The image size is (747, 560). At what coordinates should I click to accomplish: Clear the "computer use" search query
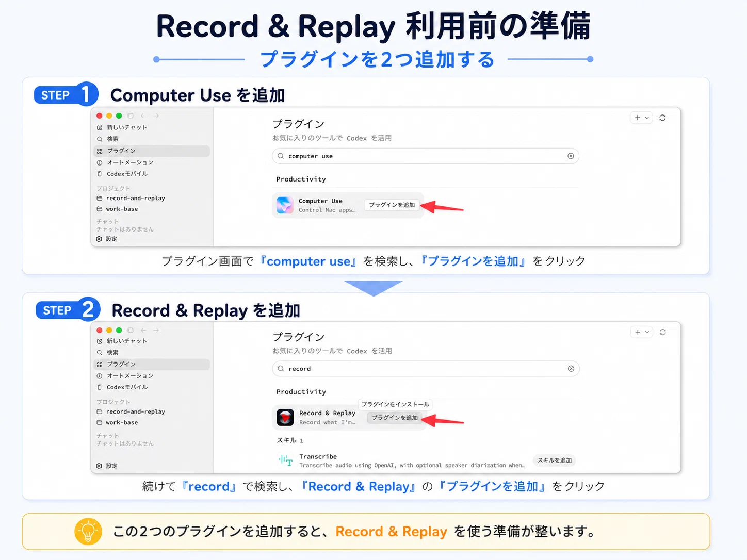(571, 156)
